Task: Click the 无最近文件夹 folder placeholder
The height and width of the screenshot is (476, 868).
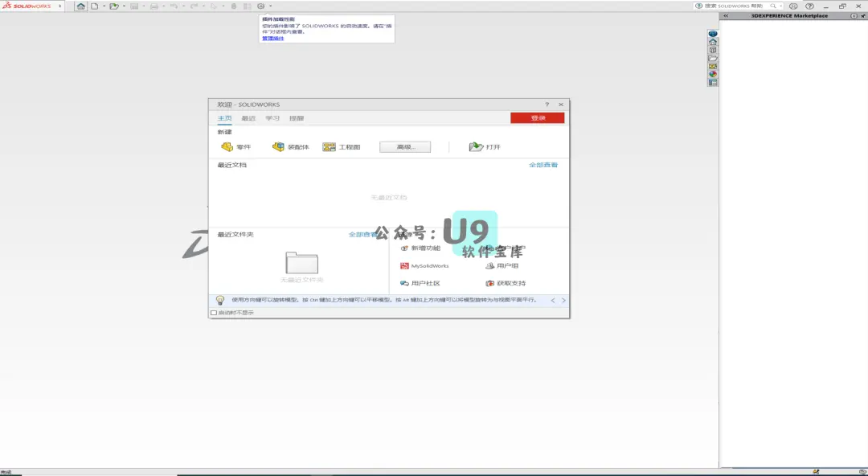Action: point(301,263)
